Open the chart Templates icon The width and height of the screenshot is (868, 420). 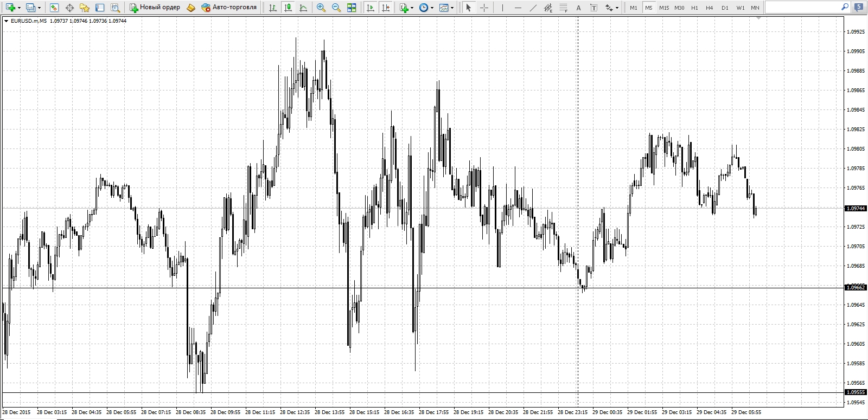pos(444,8)
